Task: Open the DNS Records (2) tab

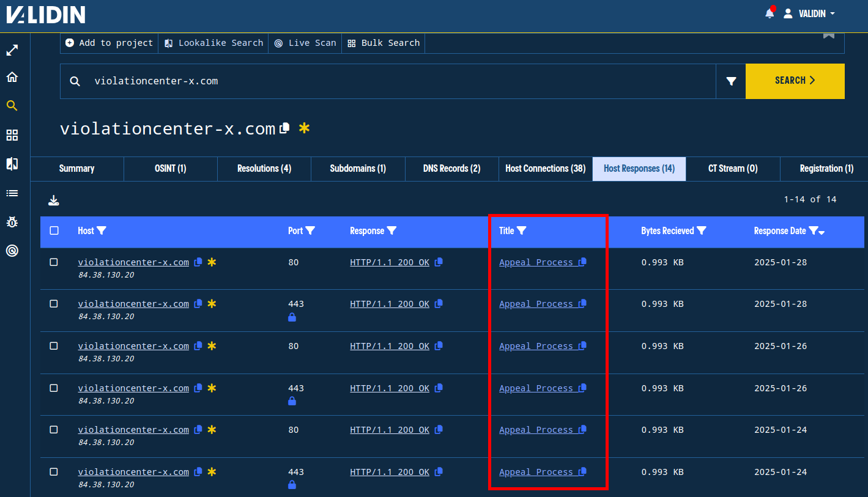Action: (x=452, y=169)
